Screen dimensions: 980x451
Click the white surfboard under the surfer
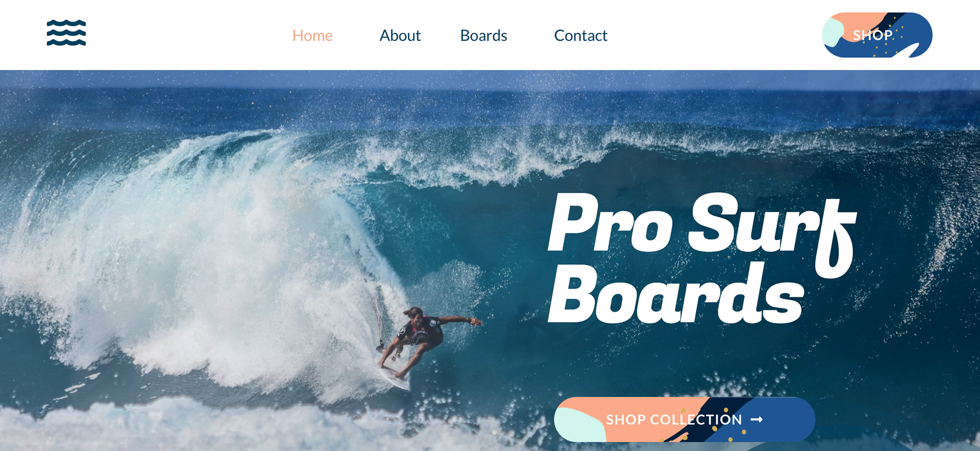coord(394,378)
